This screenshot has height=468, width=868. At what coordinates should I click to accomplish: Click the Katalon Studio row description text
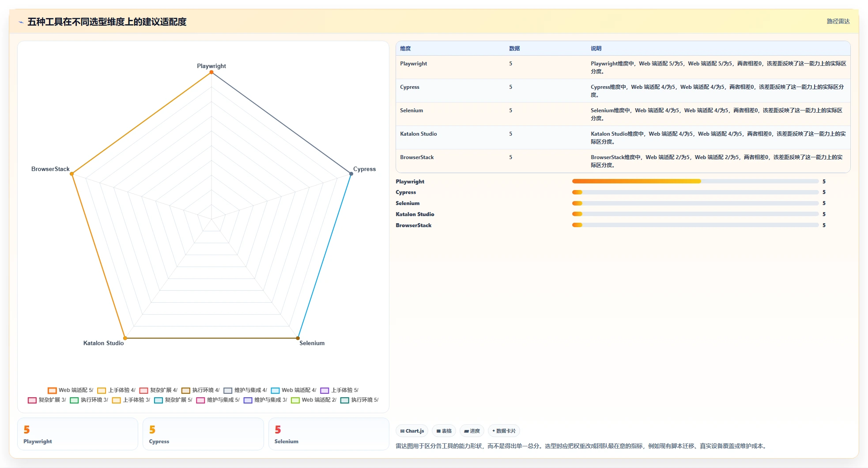(718, 138)
